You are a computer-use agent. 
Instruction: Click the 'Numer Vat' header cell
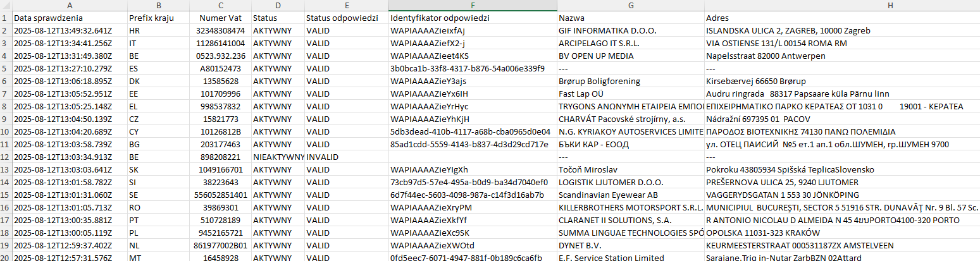point(220,18)
